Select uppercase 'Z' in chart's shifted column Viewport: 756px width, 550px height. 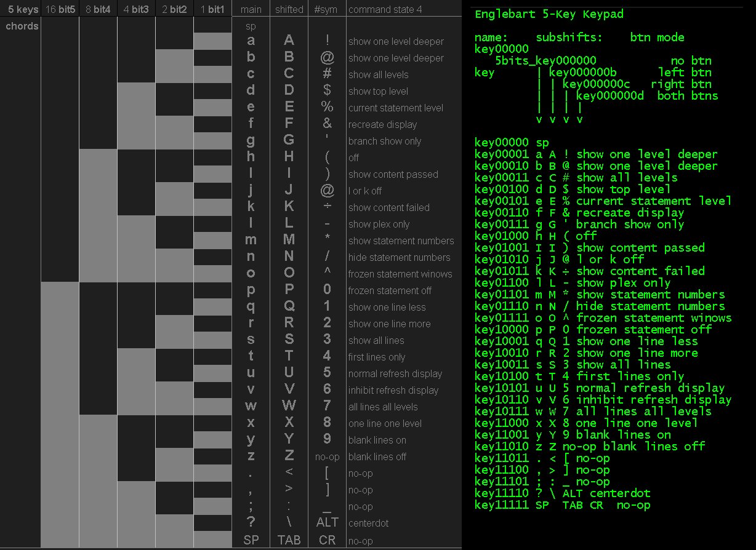click(x=289, y=455)
